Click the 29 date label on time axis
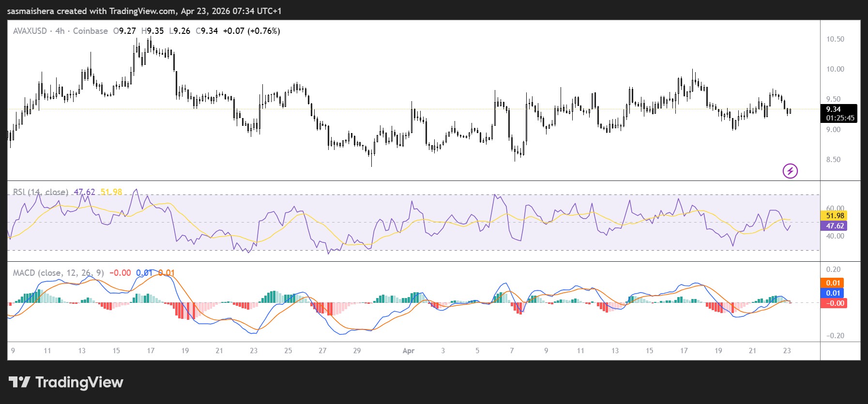The height and width of the screenshot is (404, 868). [x=357, y=351]
